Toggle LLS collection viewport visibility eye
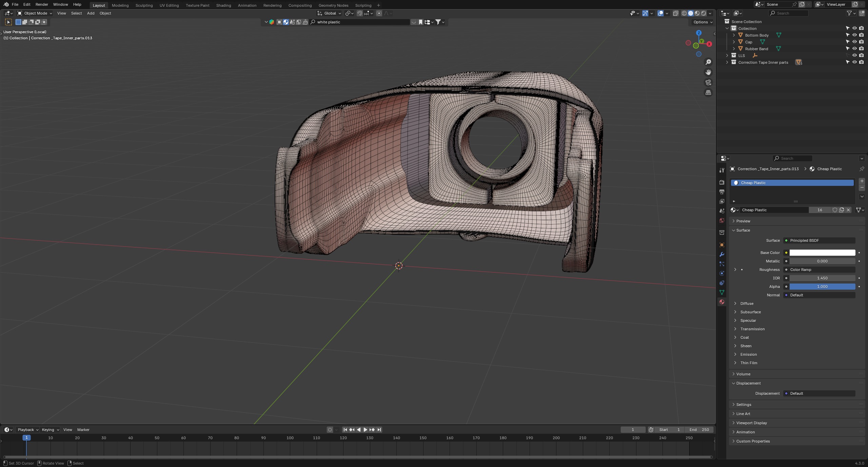This screenshot has width=868, height=467. [854, 55]
